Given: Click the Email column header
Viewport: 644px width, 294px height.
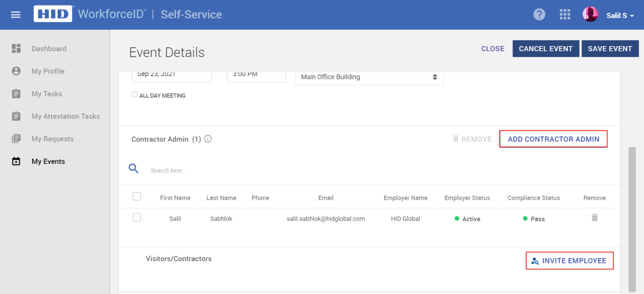Looking at the screenshot, I should point(326,198).
